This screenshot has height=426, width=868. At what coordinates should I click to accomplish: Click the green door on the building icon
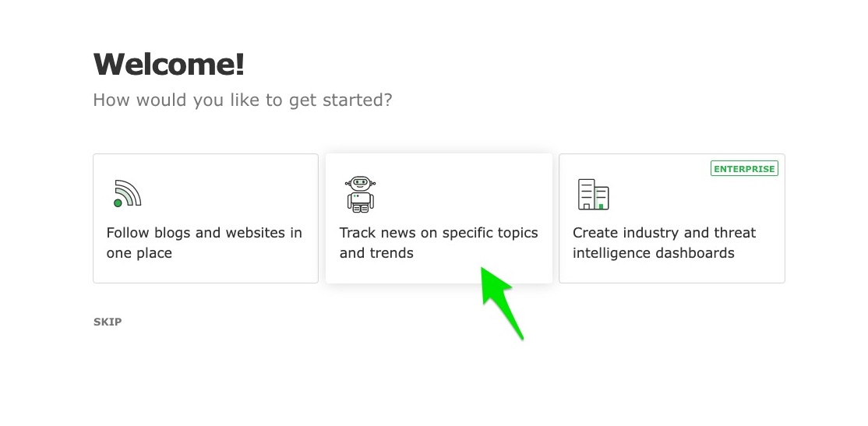pos(601,206)
